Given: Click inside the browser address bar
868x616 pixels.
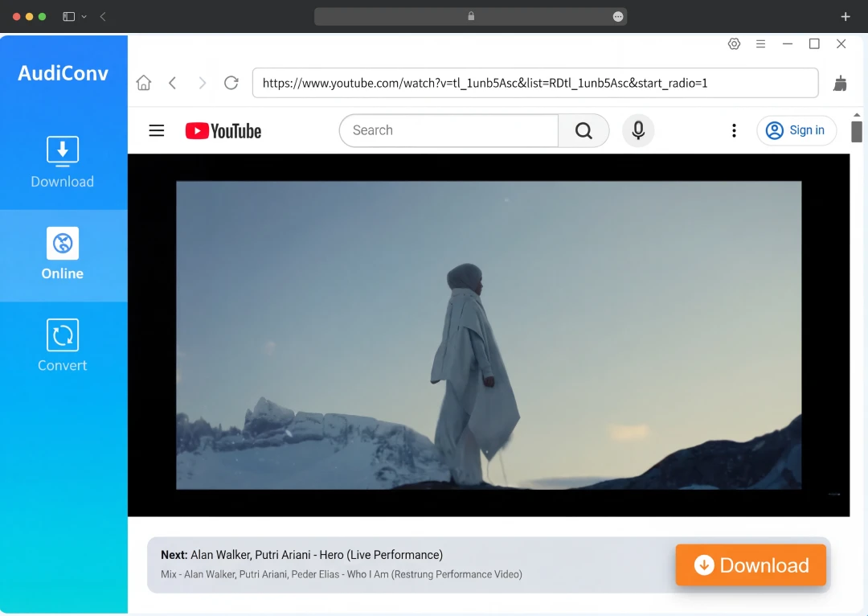Looking at the screenshot, I should coord(535,82).
